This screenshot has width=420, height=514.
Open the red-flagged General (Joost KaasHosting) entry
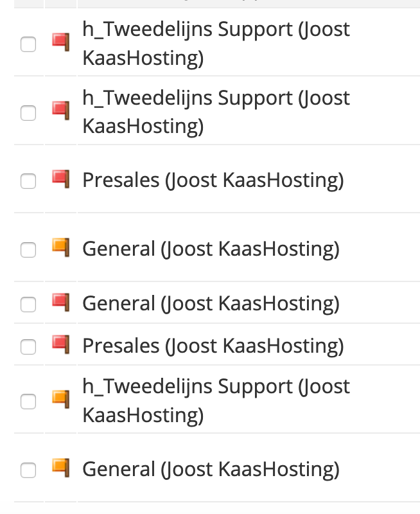click(x=211, y=303)
